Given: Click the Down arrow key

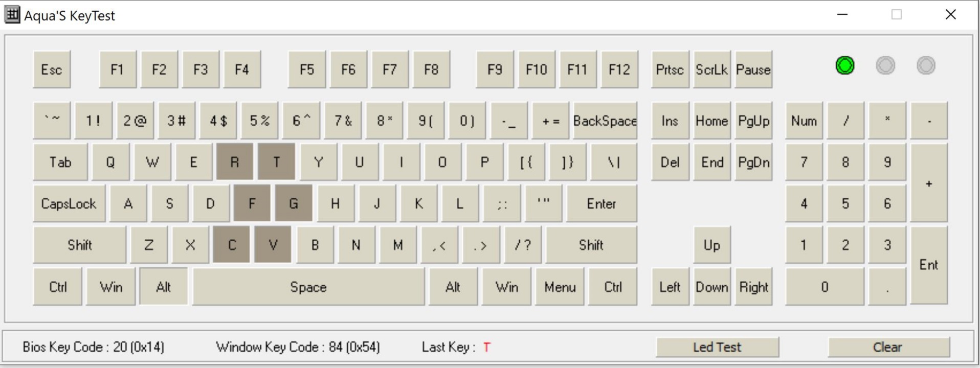Looking at the screenshot, I should point(712,287).
